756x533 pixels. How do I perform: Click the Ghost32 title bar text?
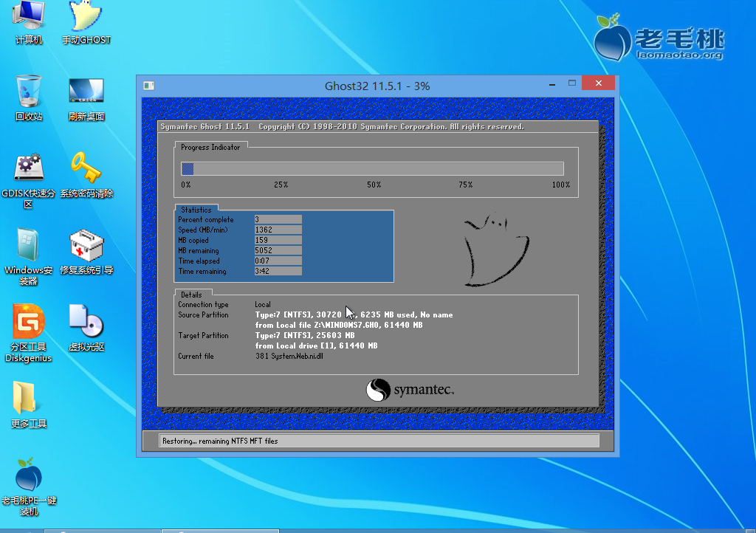(377, 86)
